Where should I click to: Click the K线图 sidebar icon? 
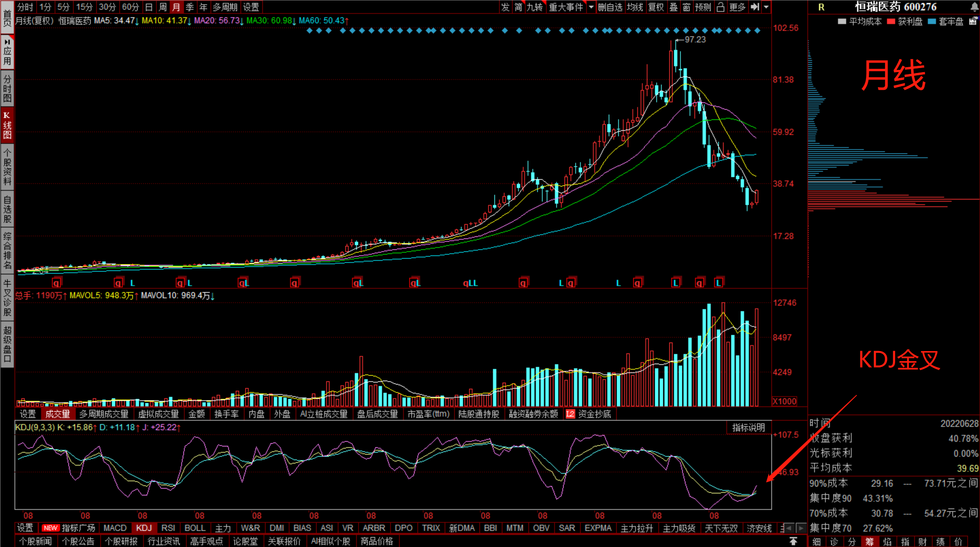7,125
